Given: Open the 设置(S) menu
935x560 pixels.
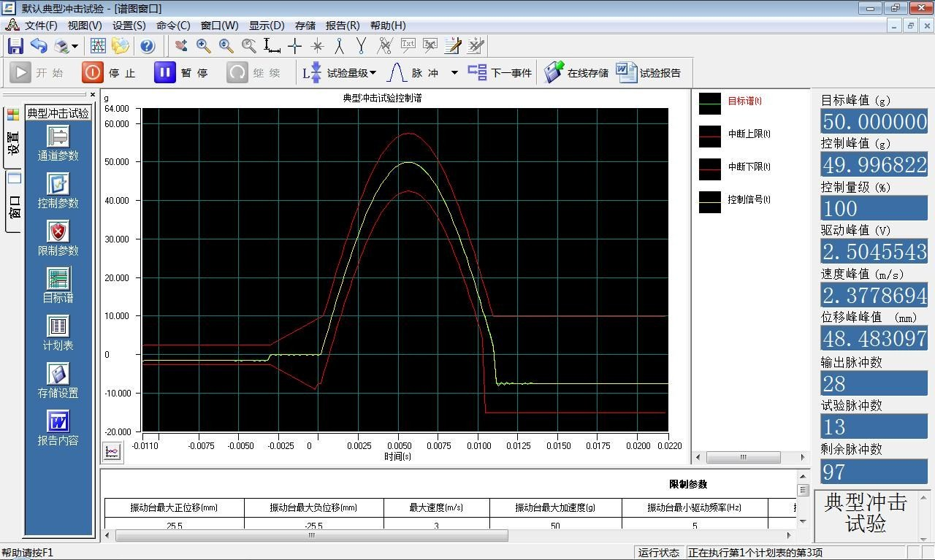Looking at the screenshot, I should pyautogui.click(x=129, y=26).
